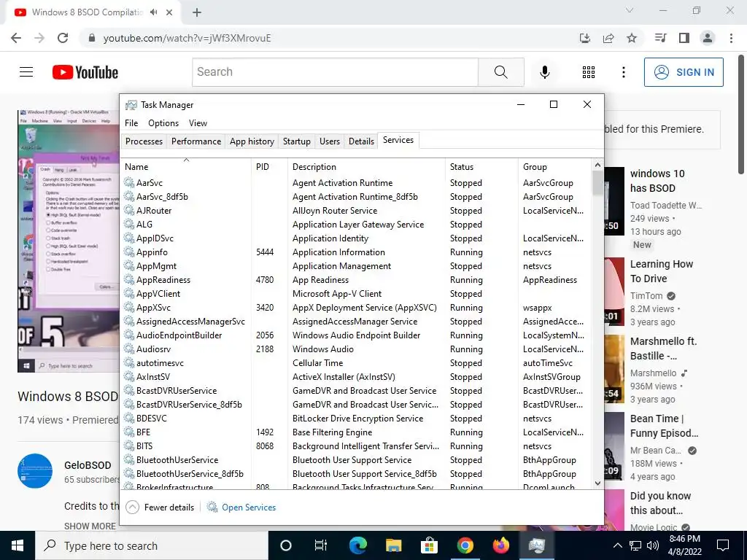Click SHOW MORE under video description
The width and height of the screenshot is (747, 560).
click(90, 526)
